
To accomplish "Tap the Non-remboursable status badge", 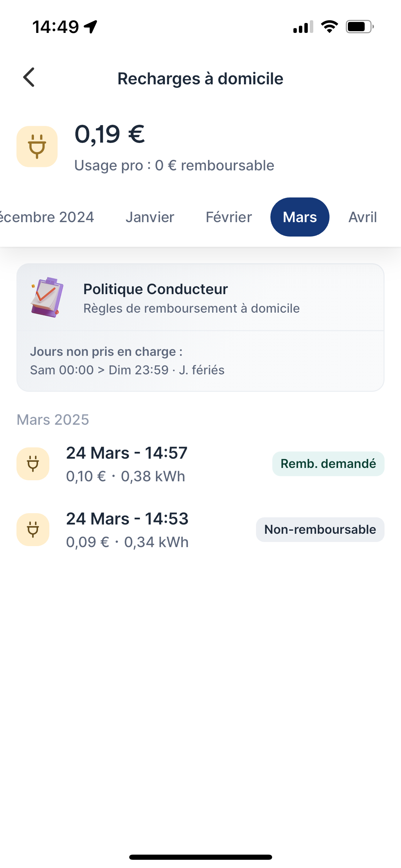I will [320, 530].
